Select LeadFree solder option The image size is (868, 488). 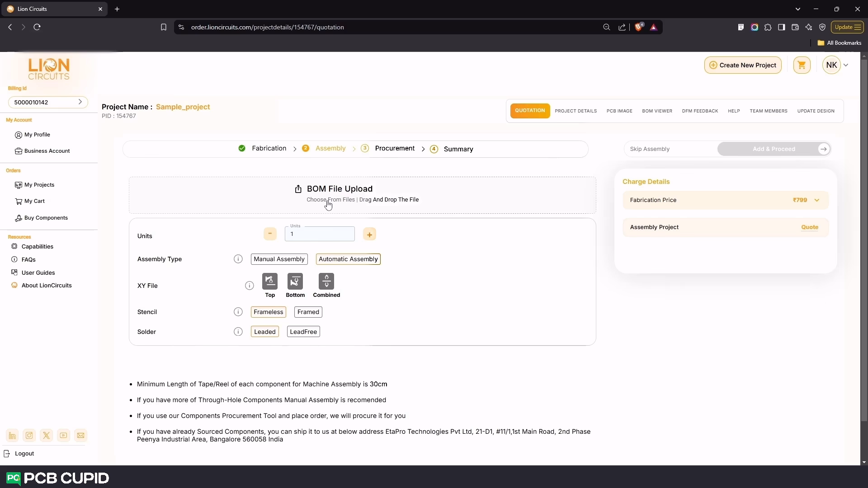point(303,332)
